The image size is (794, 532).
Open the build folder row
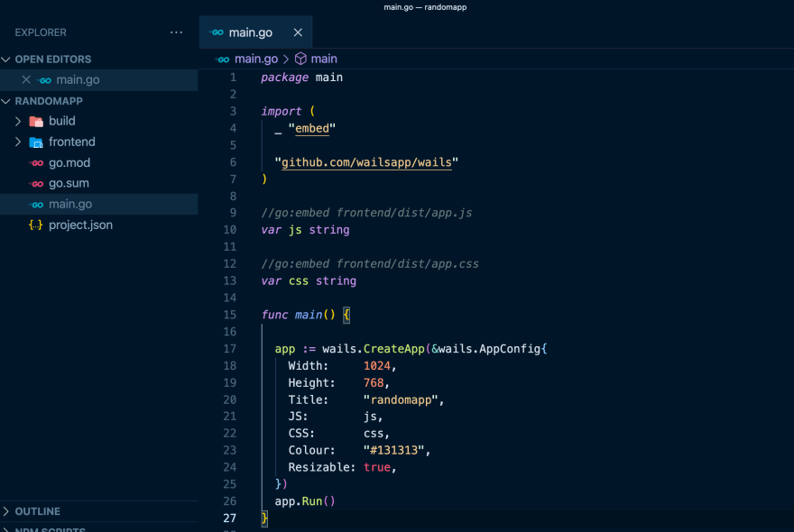point(98,122)
